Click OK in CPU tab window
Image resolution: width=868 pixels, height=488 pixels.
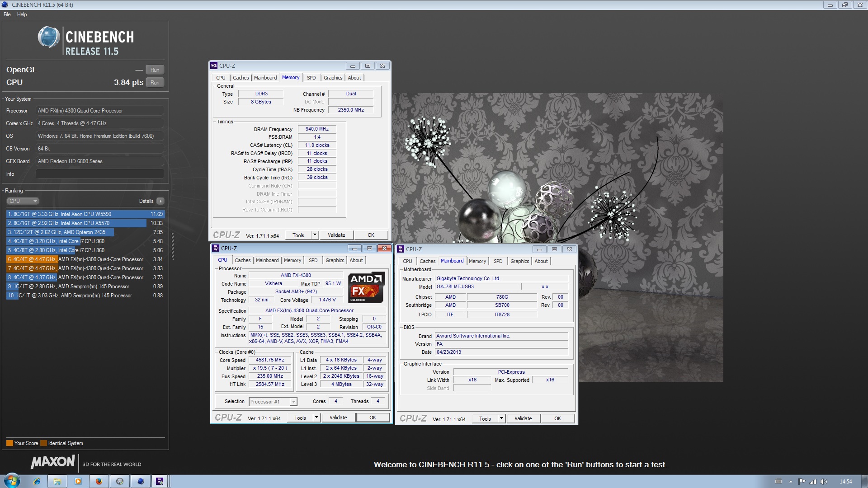[373, 418]
